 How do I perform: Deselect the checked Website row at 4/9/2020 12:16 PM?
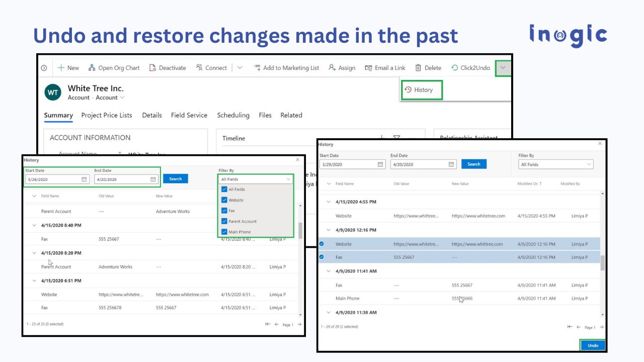click(x=321, y=244)
